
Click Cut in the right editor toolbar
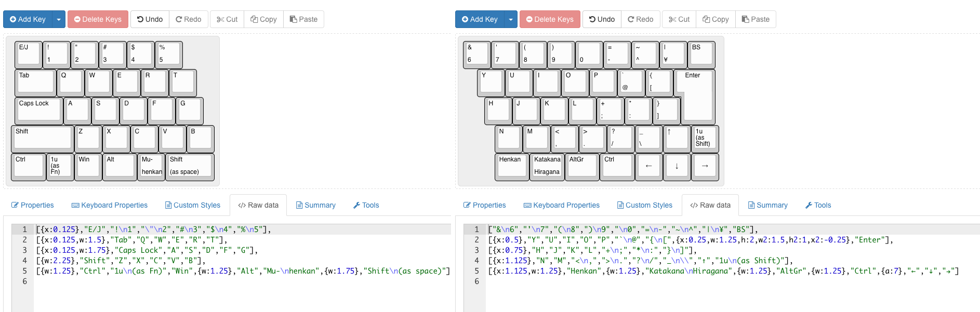[679, 19]
